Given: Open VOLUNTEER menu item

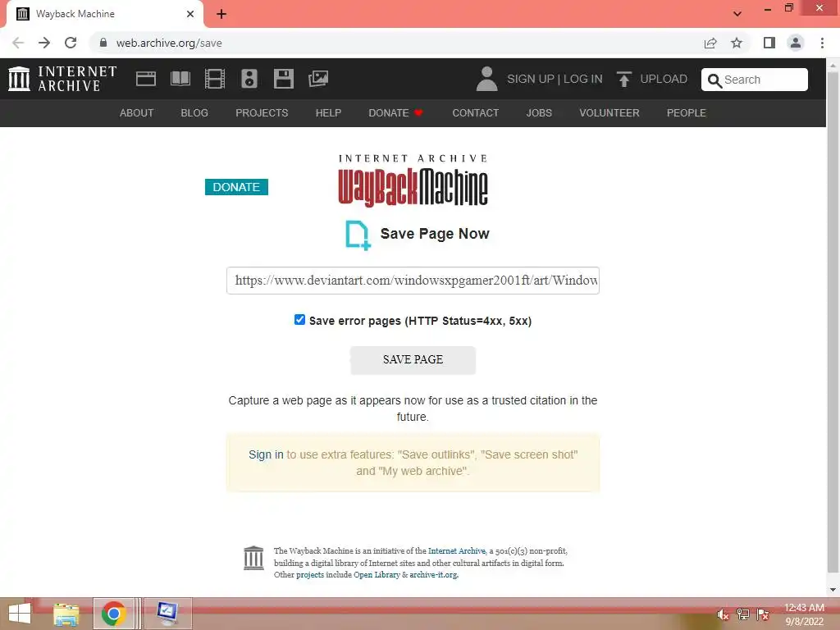Looking at the screenshot, I should pos(609,113).
